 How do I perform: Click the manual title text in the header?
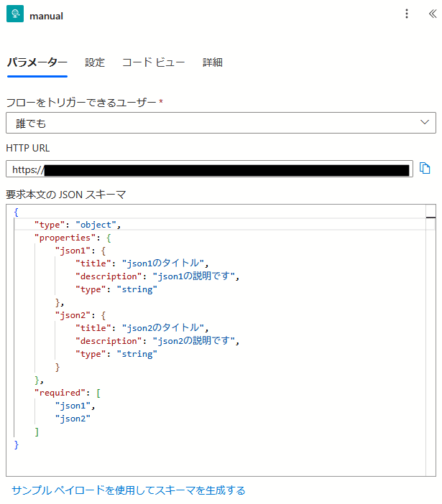46,16
